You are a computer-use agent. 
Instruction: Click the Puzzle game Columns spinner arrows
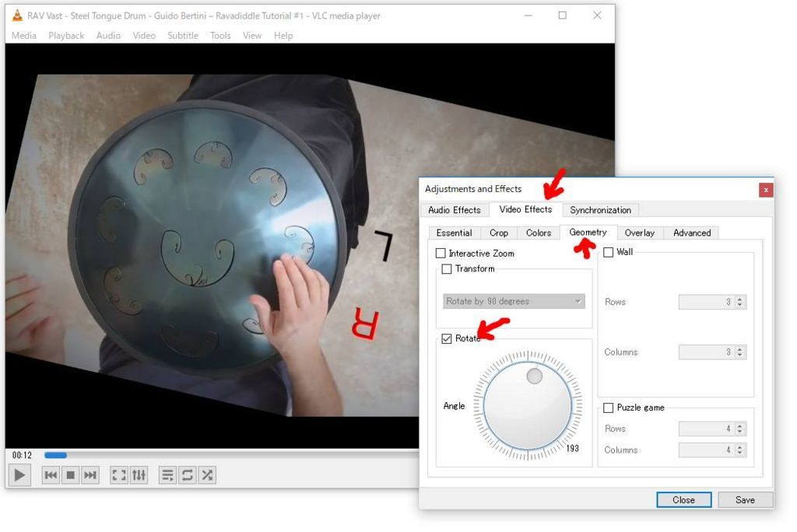click(740, 450)
